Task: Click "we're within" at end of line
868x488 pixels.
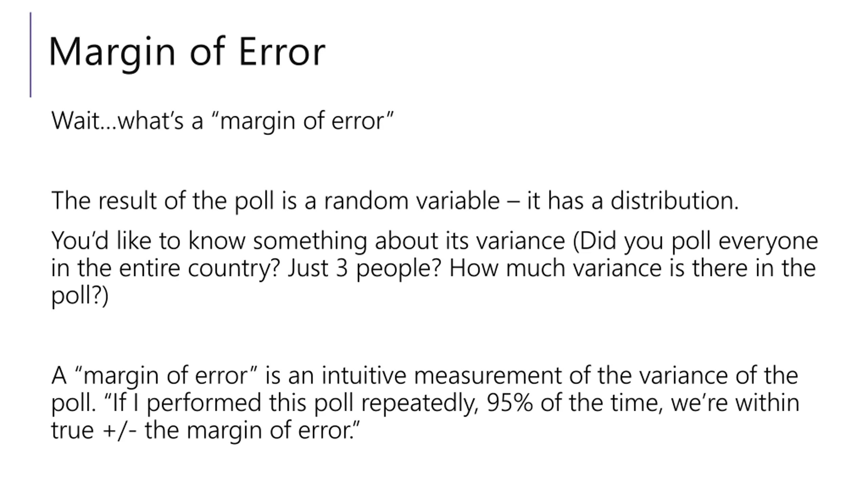Action: coord(735,403)
